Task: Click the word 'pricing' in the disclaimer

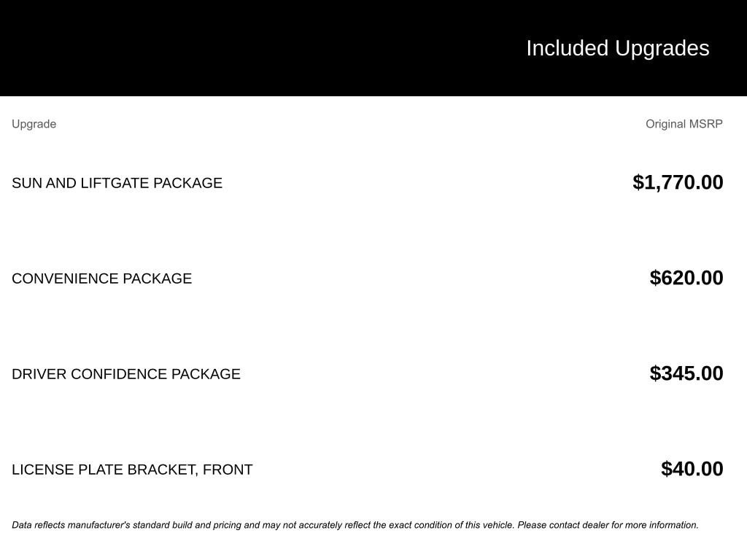Action: [x=227, y=525]
